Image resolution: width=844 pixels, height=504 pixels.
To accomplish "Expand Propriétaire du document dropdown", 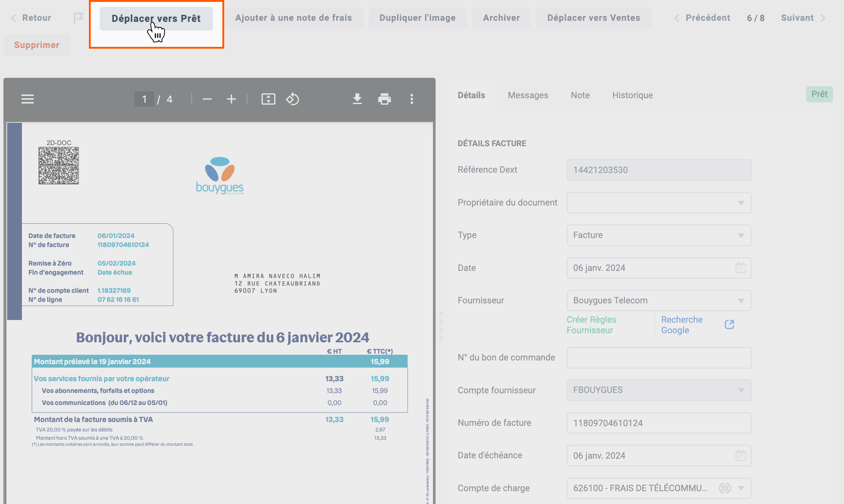I will (659, 203).
